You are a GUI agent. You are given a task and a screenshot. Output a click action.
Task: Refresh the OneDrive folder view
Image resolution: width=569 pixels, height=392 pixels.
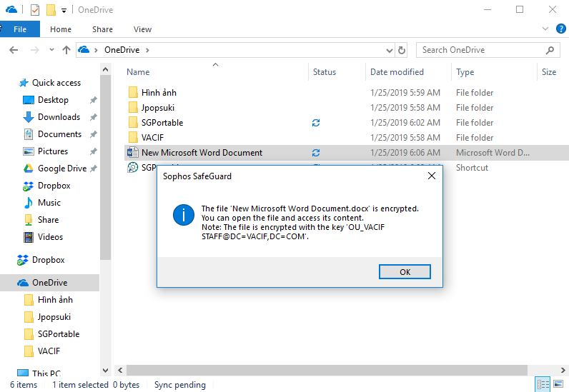point(401,50)
